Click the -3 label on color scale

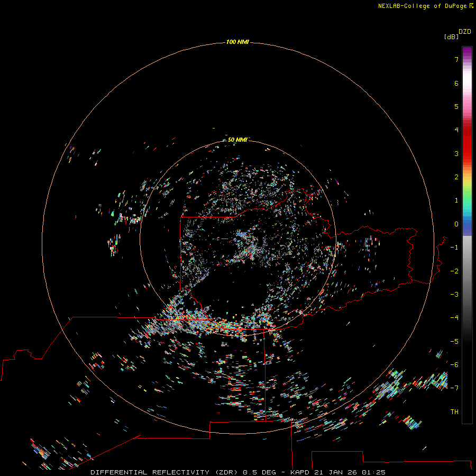click(x=454, y=295)
